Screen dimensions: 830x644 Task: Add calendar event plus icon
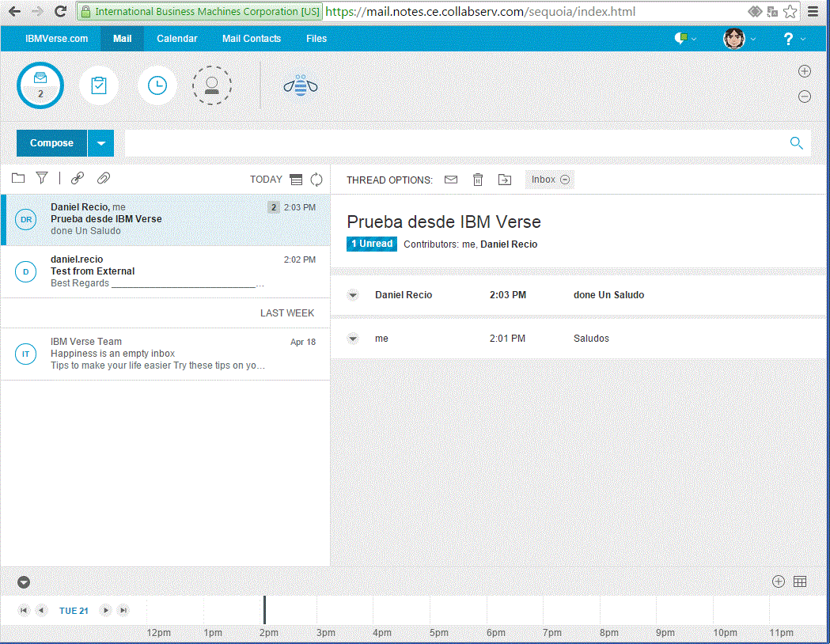point(778,581)
